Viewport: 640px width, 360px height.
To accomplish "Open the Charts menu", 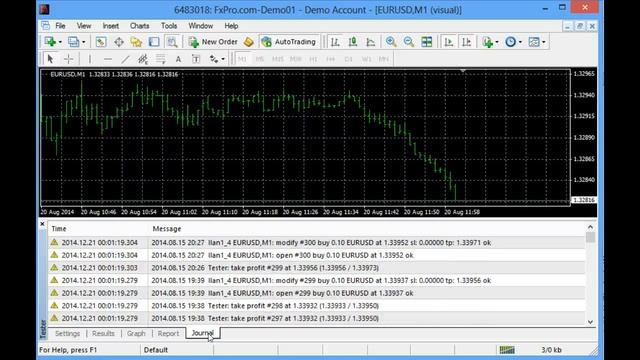I will 140,26.
